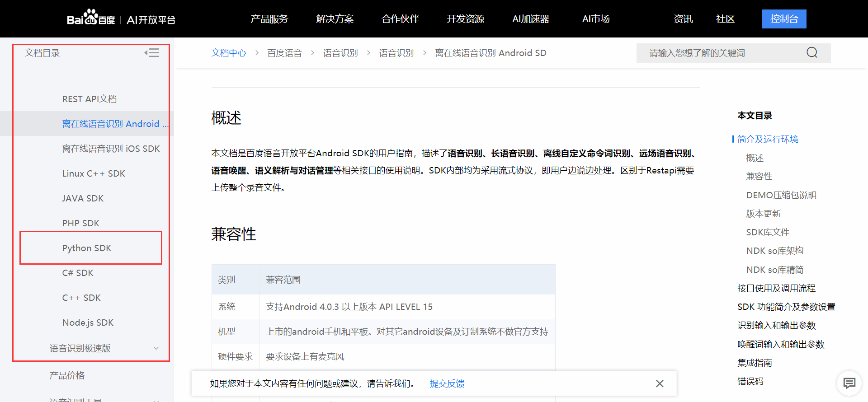Viewport: 868px width, 402px height.
Task: Open Node.js SDK doc
Action: click(x=88, y=323)
